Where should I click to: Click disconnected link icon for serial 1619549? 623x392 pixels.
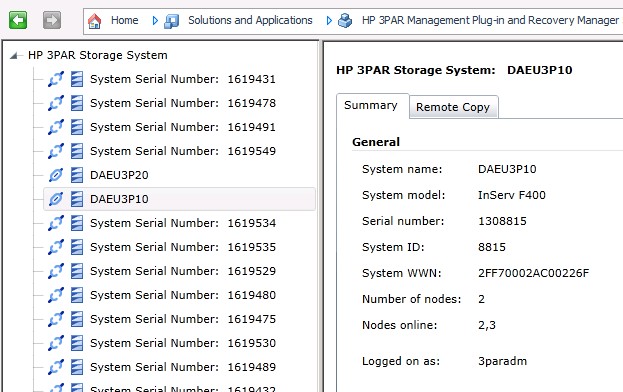56,151
